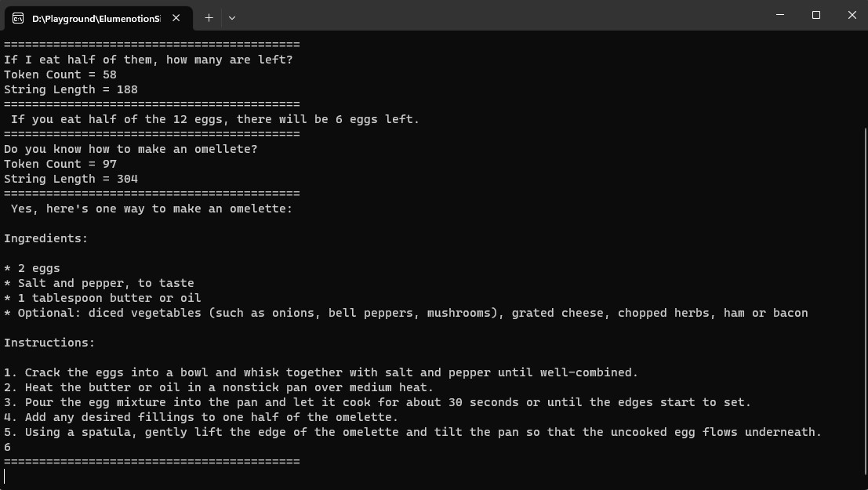868x490 pixels.
Task: Click the "Do you know how to make an omellete?" prompt
Action: [x=131, y=149]
